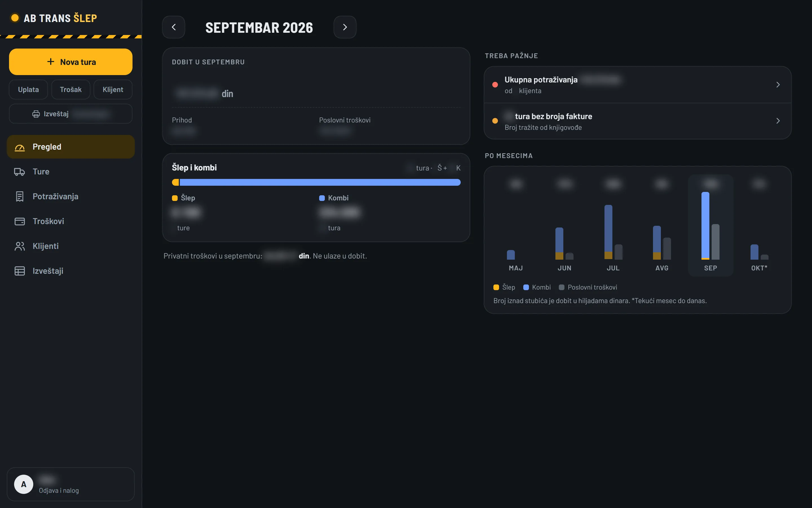The height and width of the screenshot is (508, 812).
Task: Click the Izveštaji table icon
Action: pyautogui.click(x=20, y=271)
